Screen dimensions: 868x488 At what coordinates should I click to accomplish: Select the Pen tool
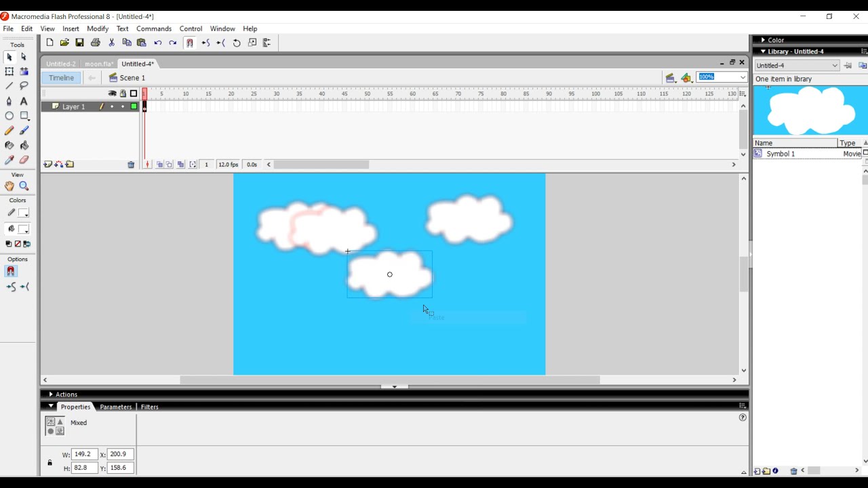click(9, 101)
